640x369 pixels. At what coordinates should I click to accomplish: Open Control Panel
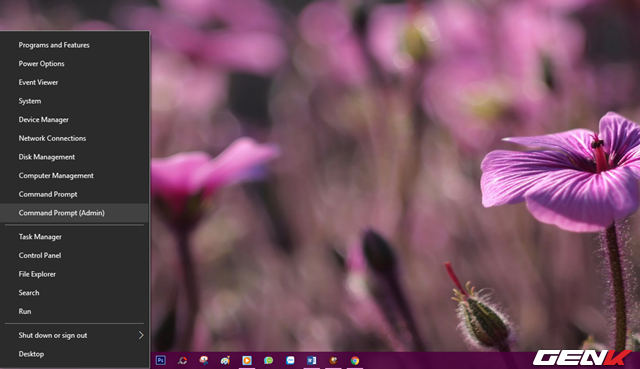pyautogui.click(x=74, y=256)
